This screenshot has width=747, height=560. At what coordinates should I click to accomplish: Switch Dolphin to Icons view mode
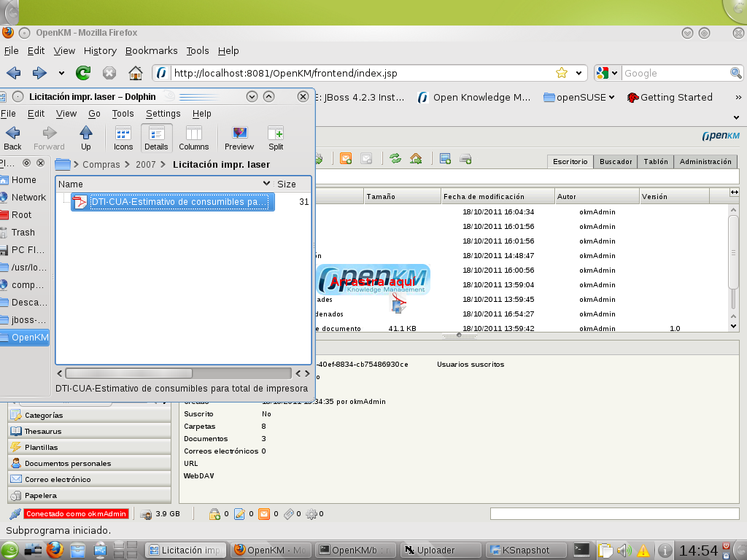tap(123, 137)
